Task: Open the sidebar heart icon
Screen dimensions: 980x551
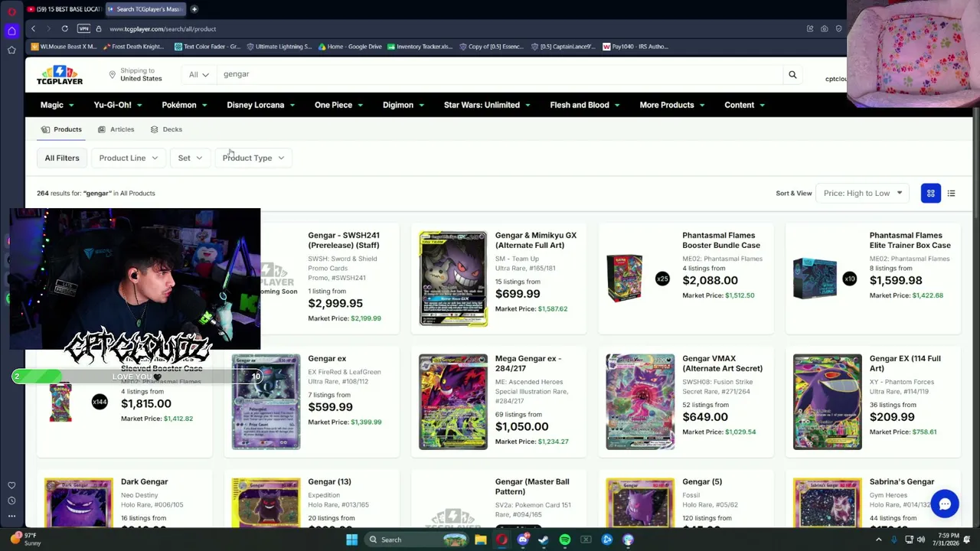Action: pyautogui.click(x=11, y=485)
